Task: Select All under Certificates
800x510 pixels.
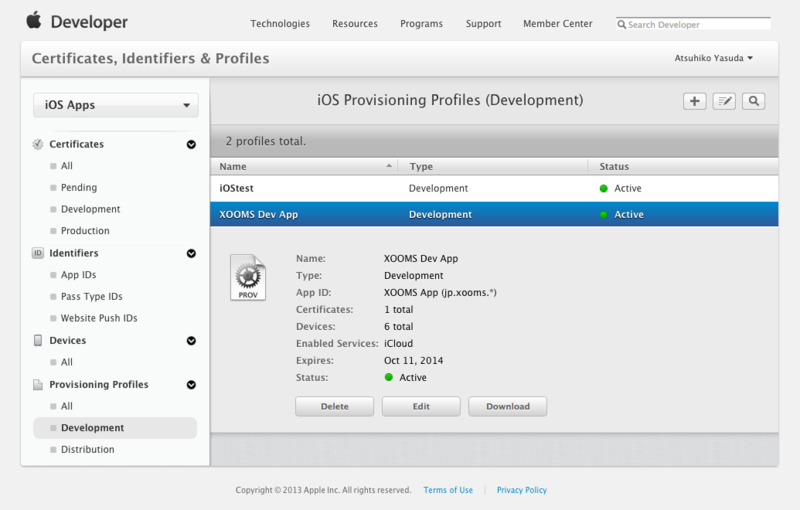Action: click(x=67, y=166)
